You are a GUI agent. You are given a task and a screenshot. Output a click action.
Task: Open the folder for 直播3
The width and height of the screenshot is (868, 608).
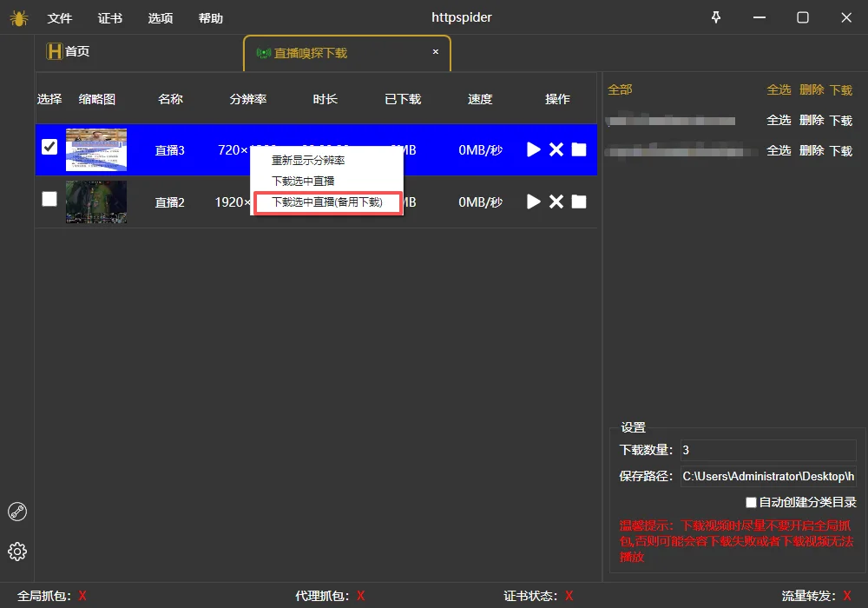tap(579, 149)
